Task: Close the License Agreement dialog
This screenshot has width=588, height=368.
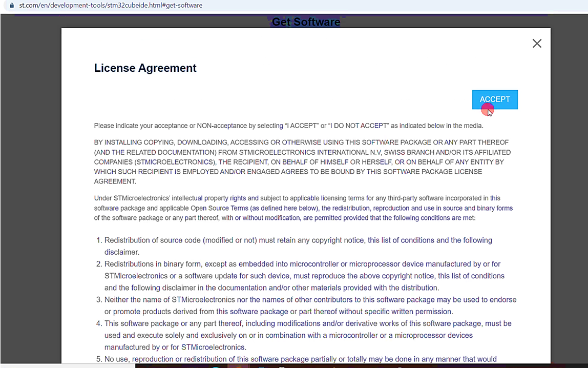Action: (537, 44)
